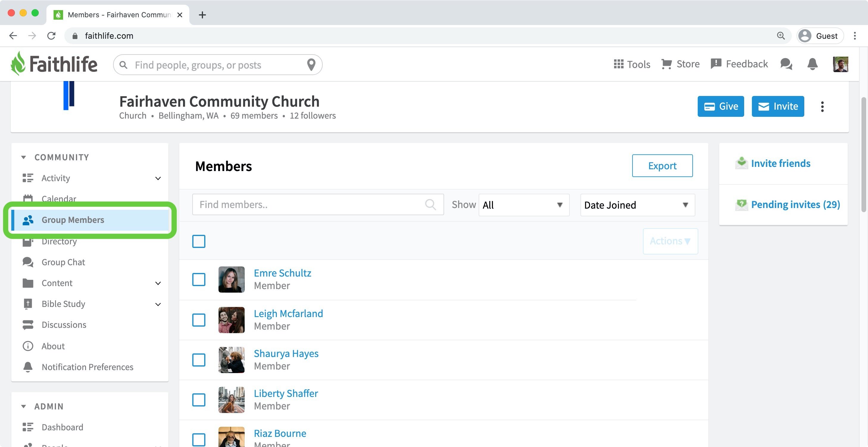Click the Calendar icon in the sidebar

point(28,199)
